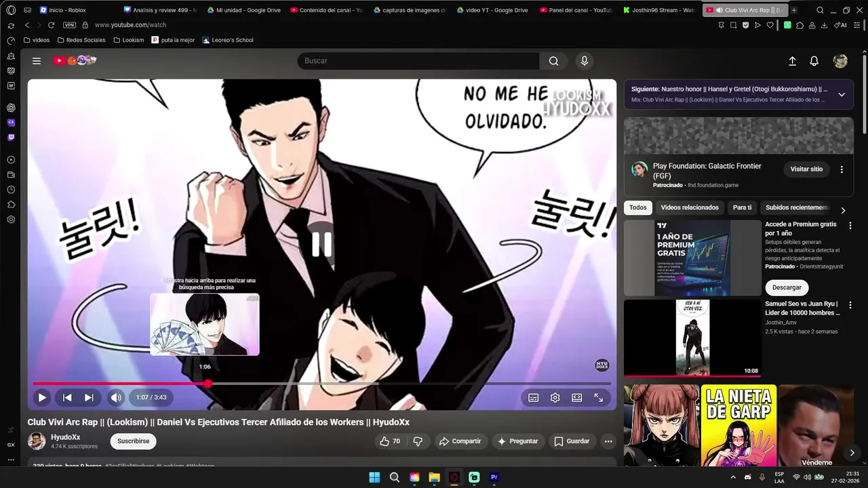Open the Leoreo's School bookmark

[228, 40]
